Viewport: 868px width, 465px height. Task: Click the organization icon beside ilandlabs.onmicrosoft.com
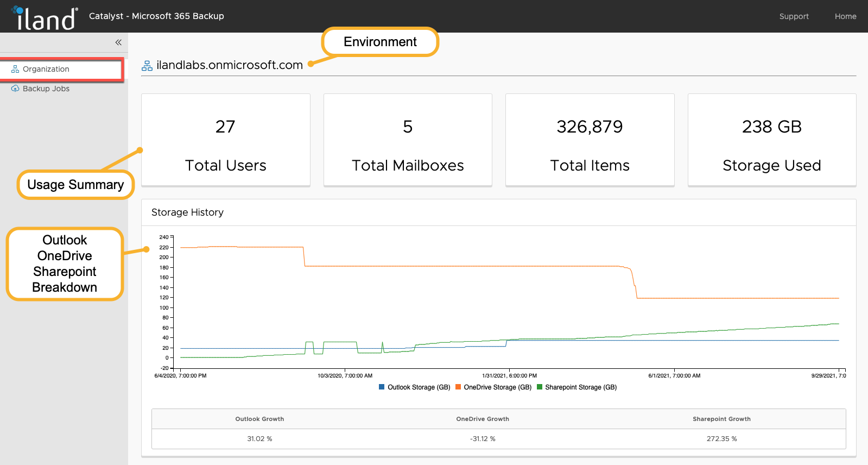coord(147,66)
